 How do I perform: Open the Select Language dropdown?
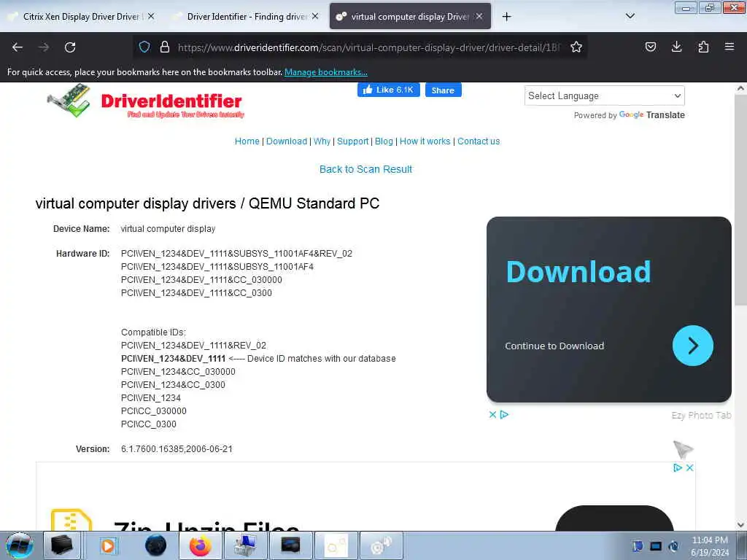605,96
